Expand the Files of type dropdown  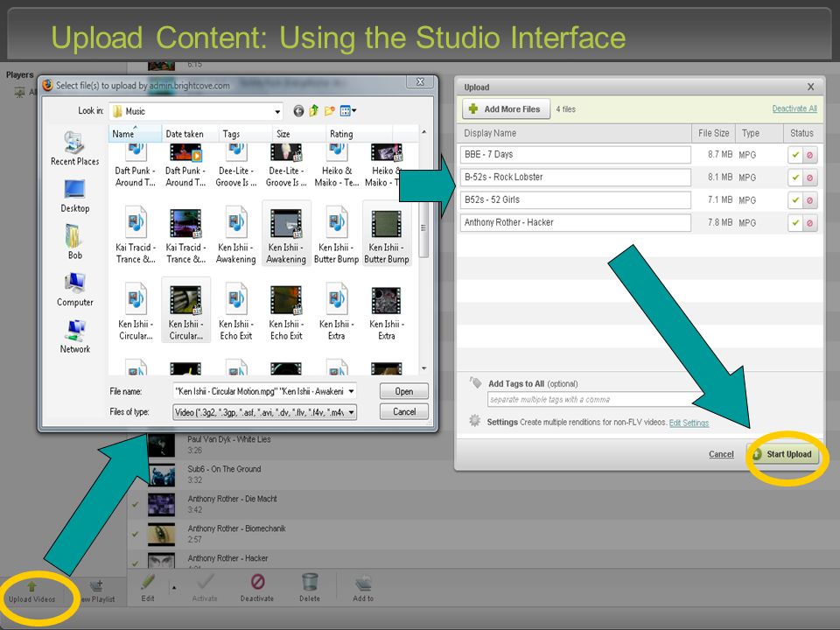(x=351, y=412)
